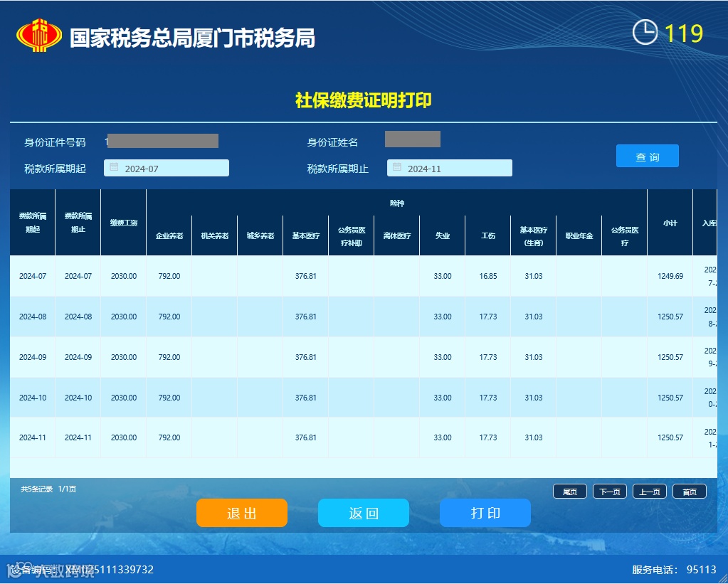This screenshot has width=728, height=584.
Task: Click the calendar icon beside 税款所属期止
Action: (396, 166)
